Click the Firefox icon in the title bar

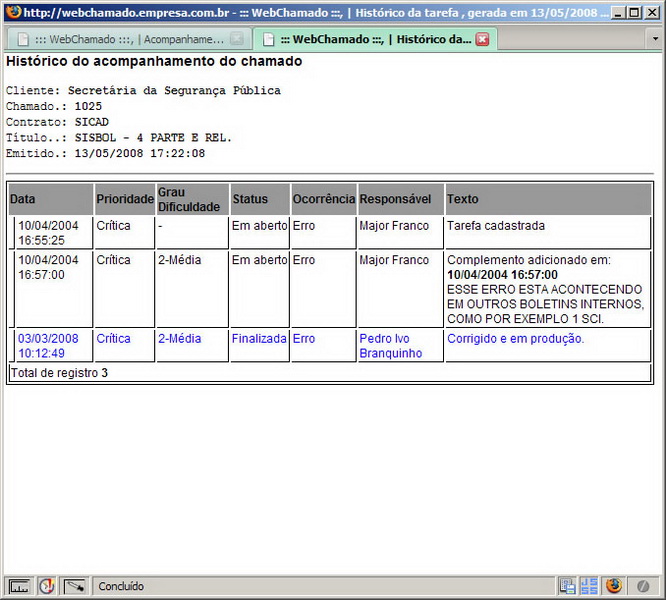pos(11,13)
